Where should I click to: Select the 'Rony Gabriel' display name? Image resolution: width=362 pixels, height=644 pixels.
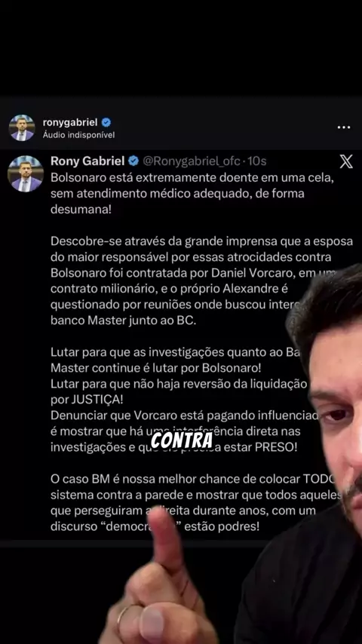(x=87, y=161)
